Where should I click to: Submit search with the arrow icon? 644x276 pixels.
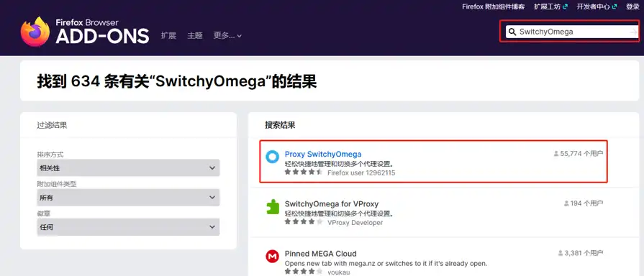(634, 32)
